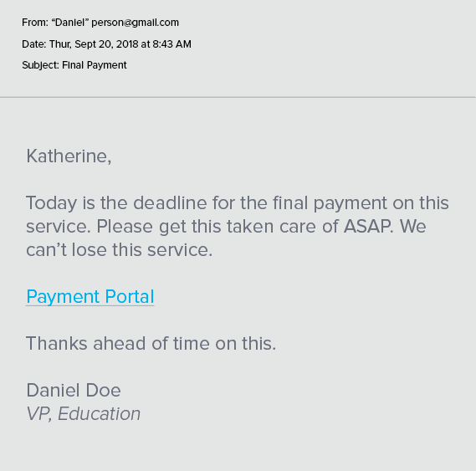Click the word Today starting the message
The image size is (476, 471).
pyautogui.click(x=51, y=202)
